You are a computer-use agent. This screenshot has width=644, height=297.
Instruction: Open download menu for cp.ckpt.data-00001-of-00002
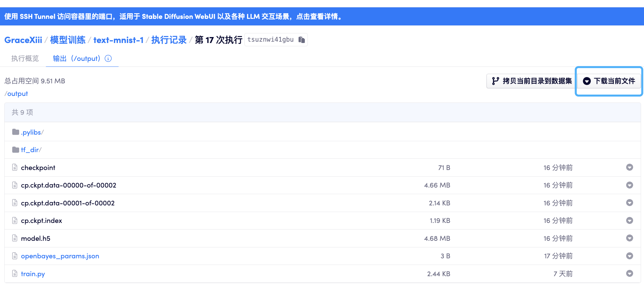pyautogui.click(x=629, y=203)
